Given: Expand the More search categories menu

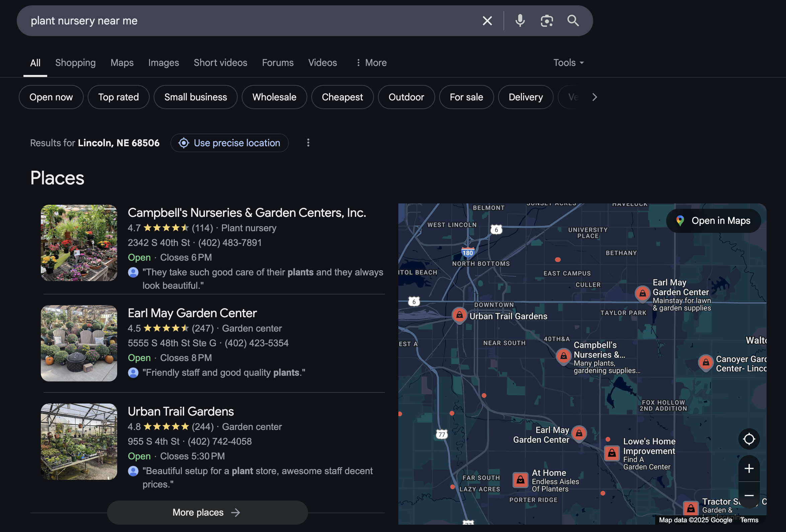Looking at the screenshot, I should coord(371,63).
